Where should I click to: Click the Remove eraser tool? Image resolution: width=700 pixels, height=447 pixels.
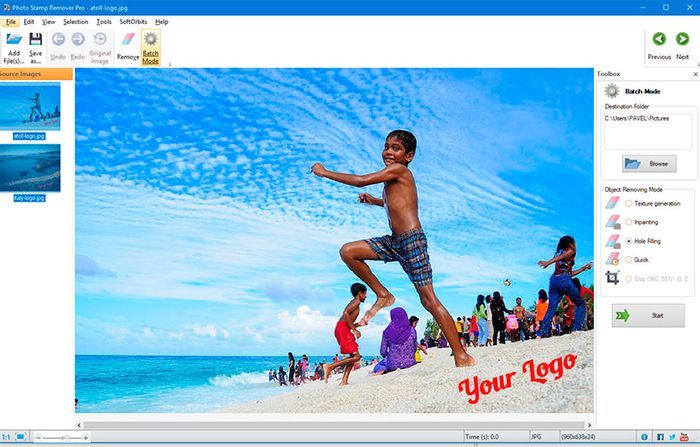(x=128, y=39)
